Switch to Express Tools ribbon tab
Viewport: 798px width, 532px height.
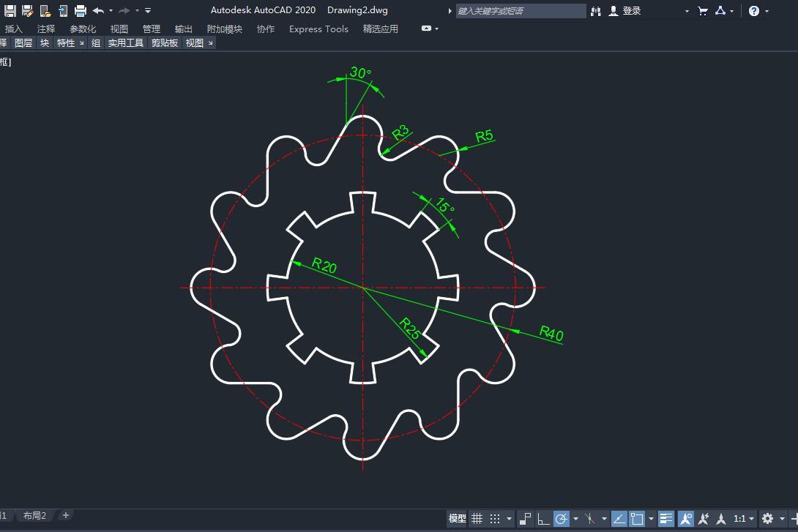(318, 29)
